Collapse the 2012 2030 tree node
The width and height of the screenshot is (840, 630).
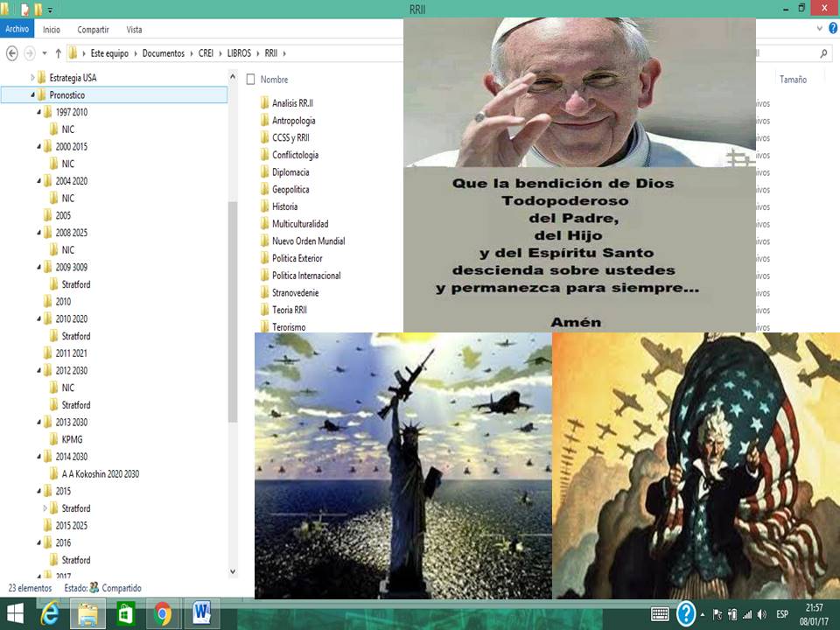[38, 370]
